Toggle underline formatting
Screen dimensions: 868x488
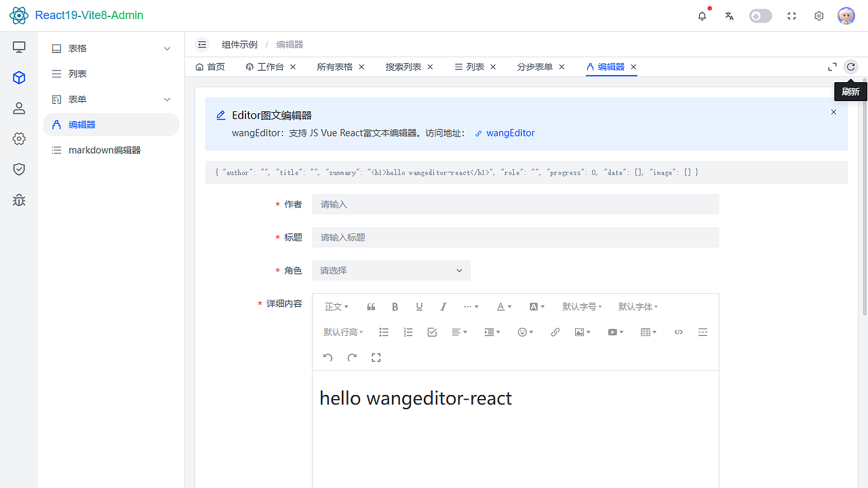[419, 307]
